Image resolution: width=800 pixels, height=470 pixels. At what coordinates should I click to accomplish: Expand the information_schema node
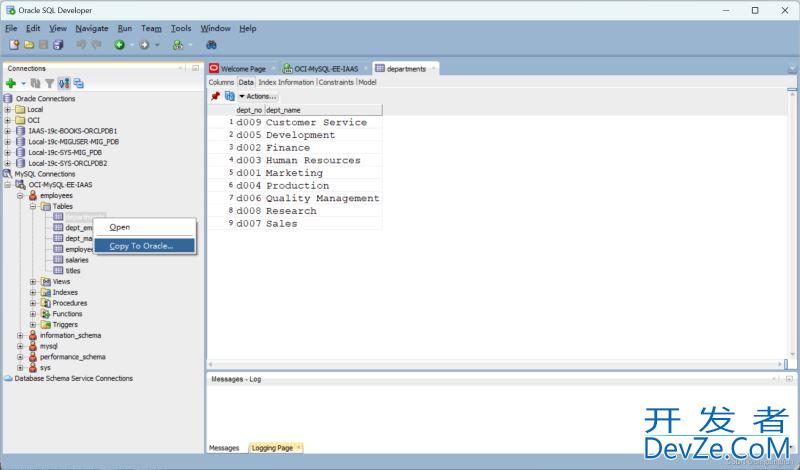(20, 335)
